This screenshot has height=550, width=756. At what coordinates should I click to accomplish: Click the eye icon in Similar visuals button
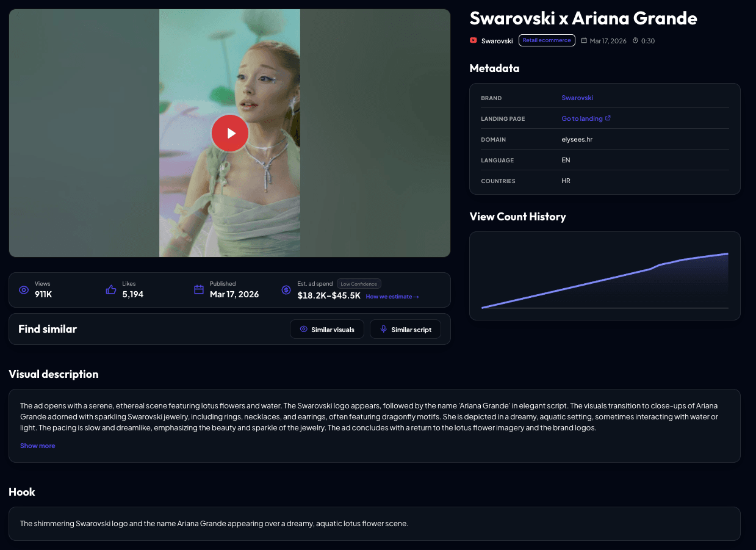(303, 330)
